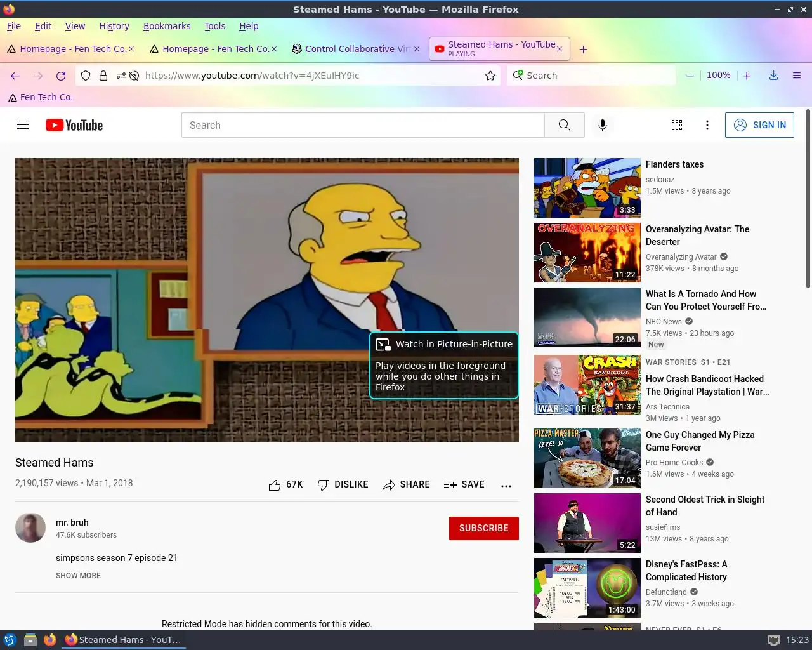Click the Dislike thumbs down button
The height and width of the screenshot is (650, 812).
coord(343,484)
